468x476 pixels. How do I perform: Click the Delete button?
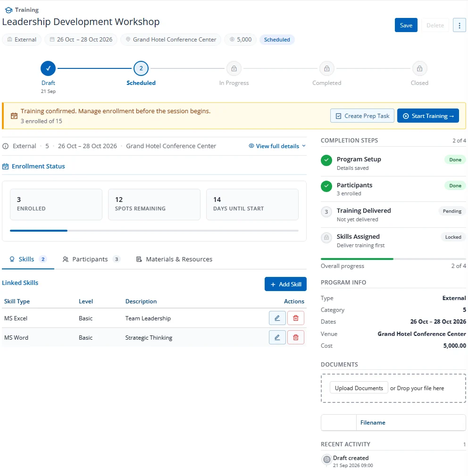click(435, 25)
